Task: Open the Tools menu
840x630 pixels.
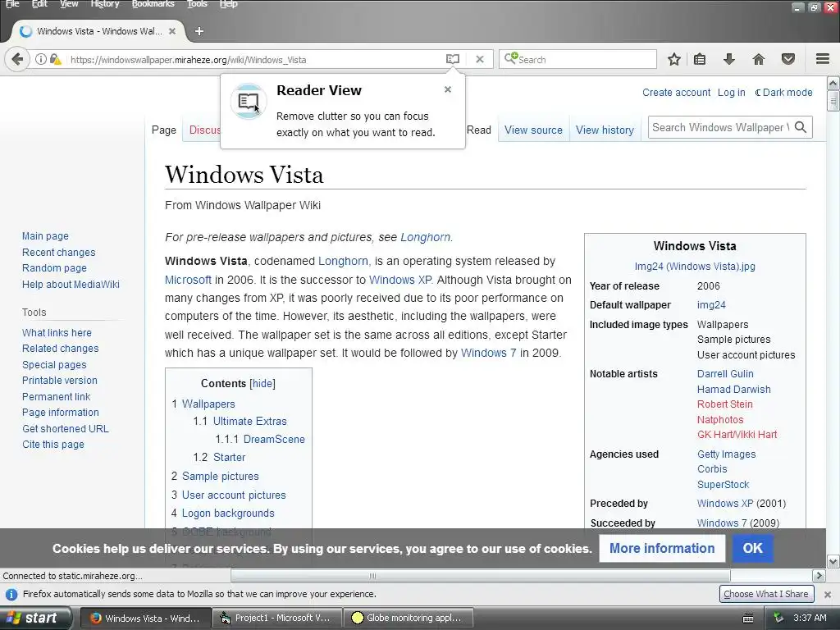Action: click(197, 4)
